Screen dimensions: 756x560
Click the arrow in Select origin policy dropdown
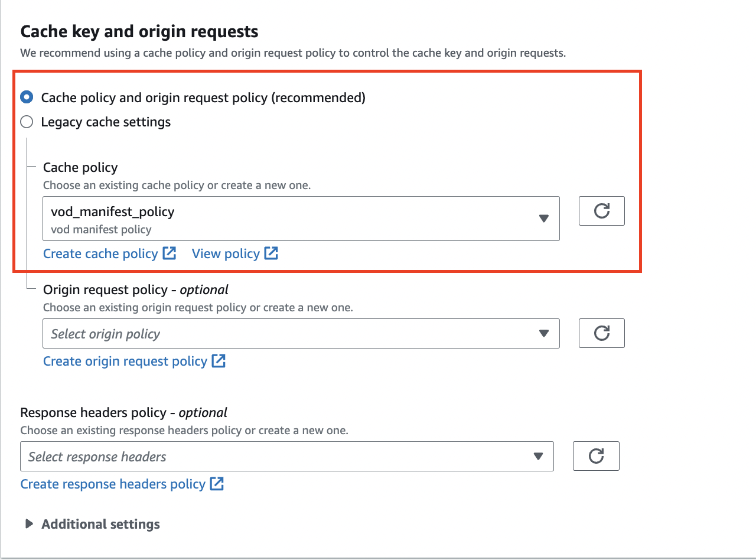click(544, 334)
